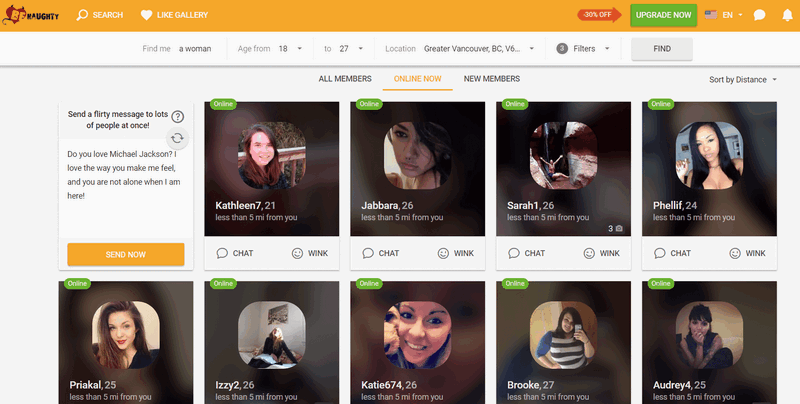The width and height of the screenshot is (800, 404).
Task: Click the Online badge on Phellif's card
Action: (x=661, y=104)
